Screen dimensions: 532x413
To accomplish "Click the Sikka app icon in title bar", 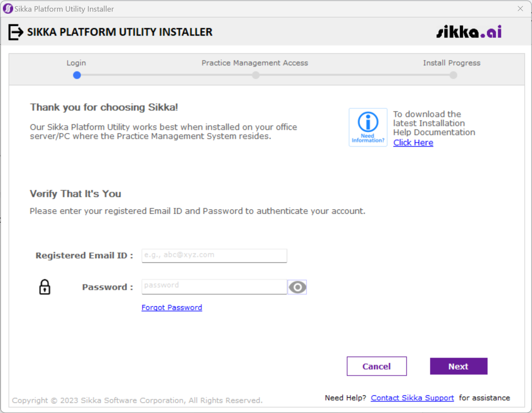I will pyautogui.click(x=8, y=9).
